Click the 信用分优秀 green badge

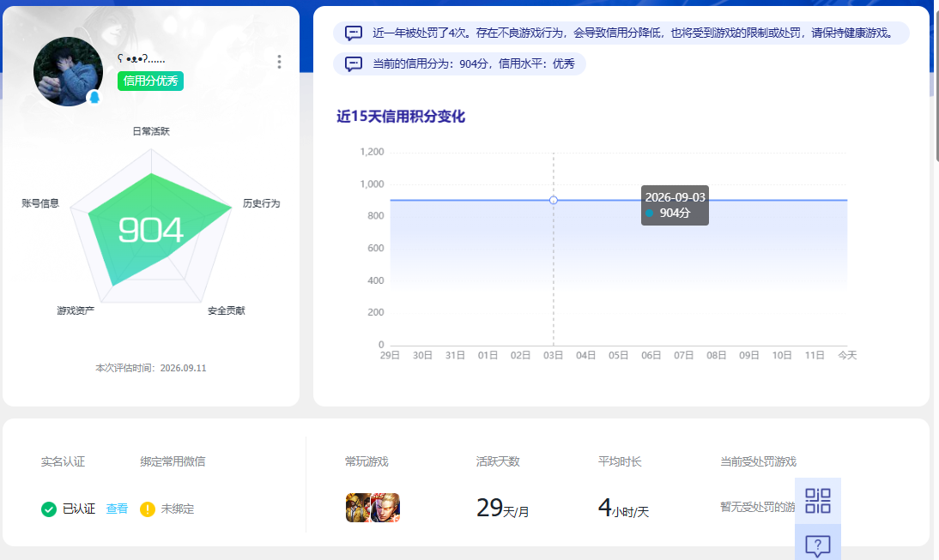[x=150, y=81]
